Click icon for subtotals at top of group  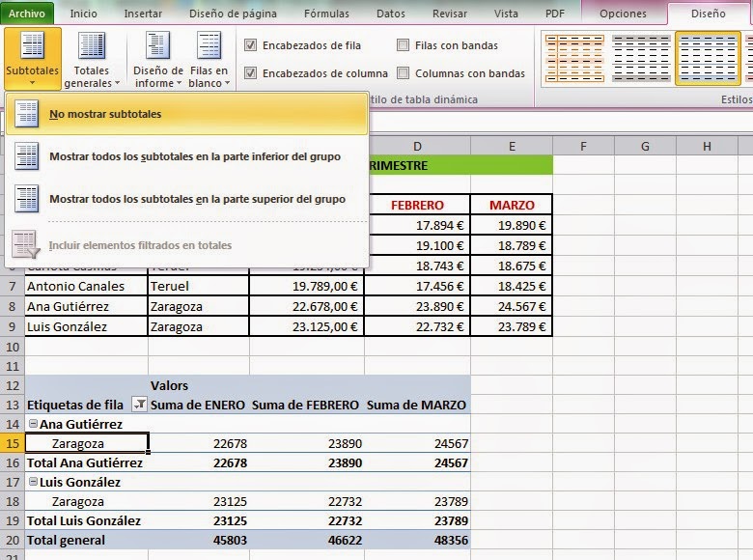click(26, 199)
